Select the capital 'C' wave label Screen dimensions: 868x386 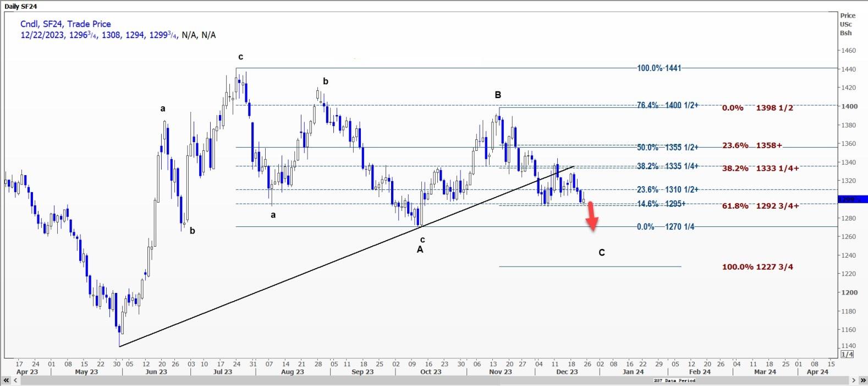click(x=602, y=253)
